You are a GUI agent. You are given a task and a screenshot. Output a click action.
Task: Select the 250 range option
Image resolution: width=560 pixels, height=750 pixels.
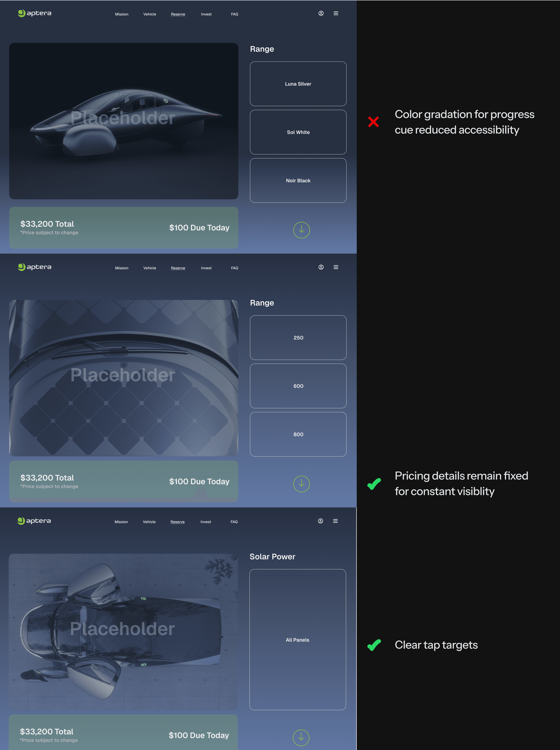pos(298,338)
